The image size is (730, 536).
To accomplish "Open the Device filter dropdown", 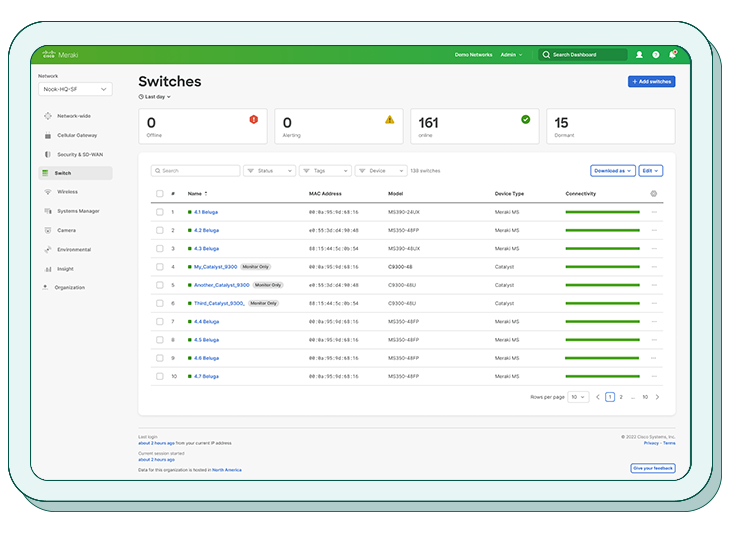I will click(x=381, y=171).
